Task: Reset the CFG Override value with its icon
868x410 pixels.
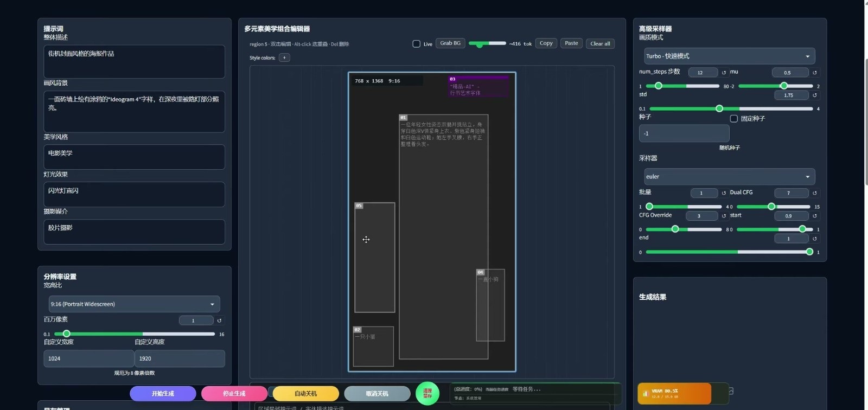Action: click(x=724, y=216)
